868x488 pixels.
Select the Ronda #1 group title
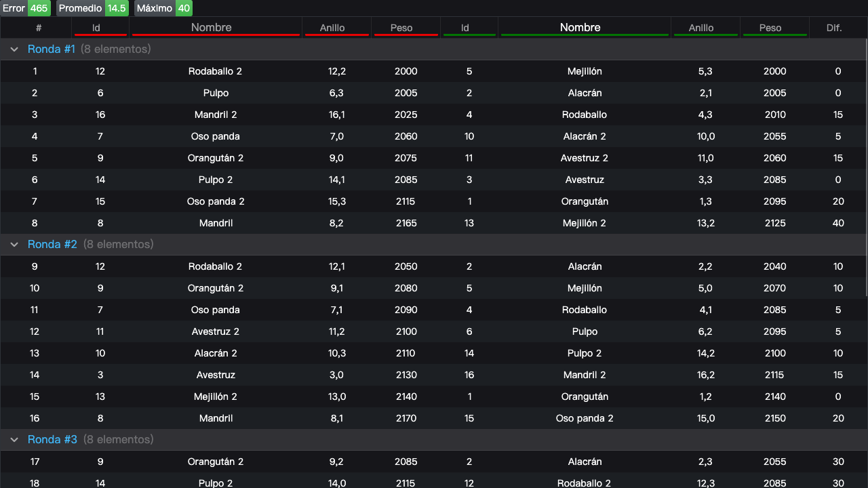(x=52, y=49)
